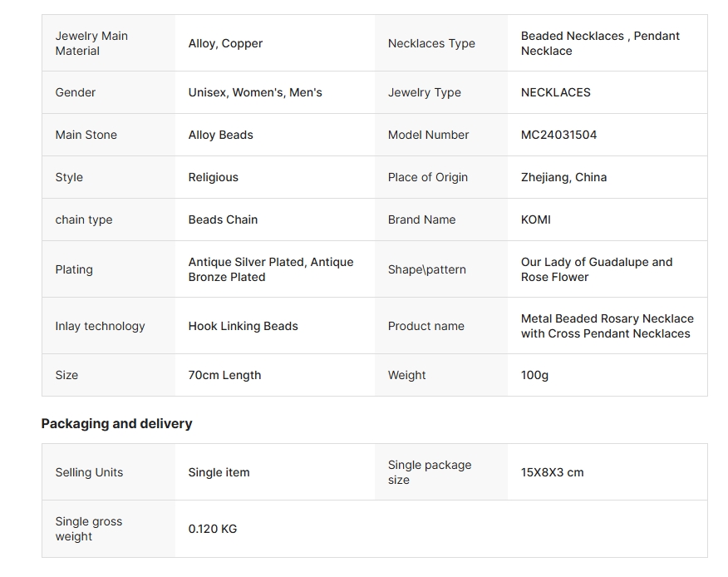Click the Packaging and delivery heading

pos(116,423)
